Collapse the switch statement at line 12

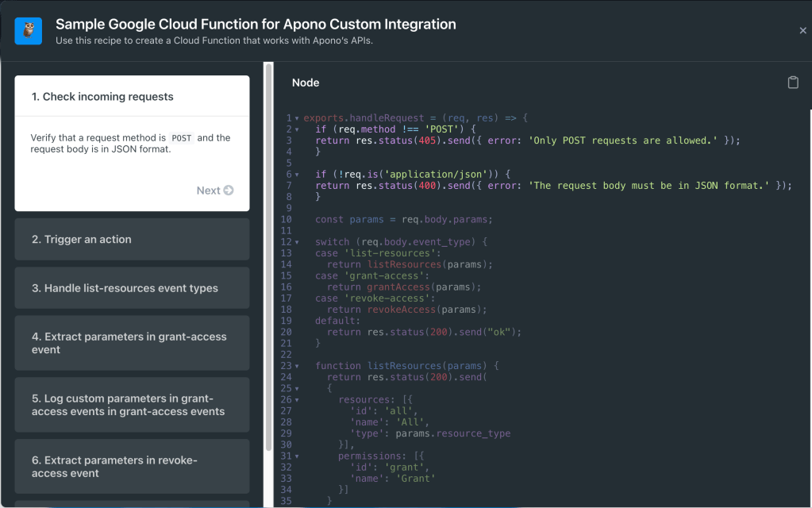(297, 242)
